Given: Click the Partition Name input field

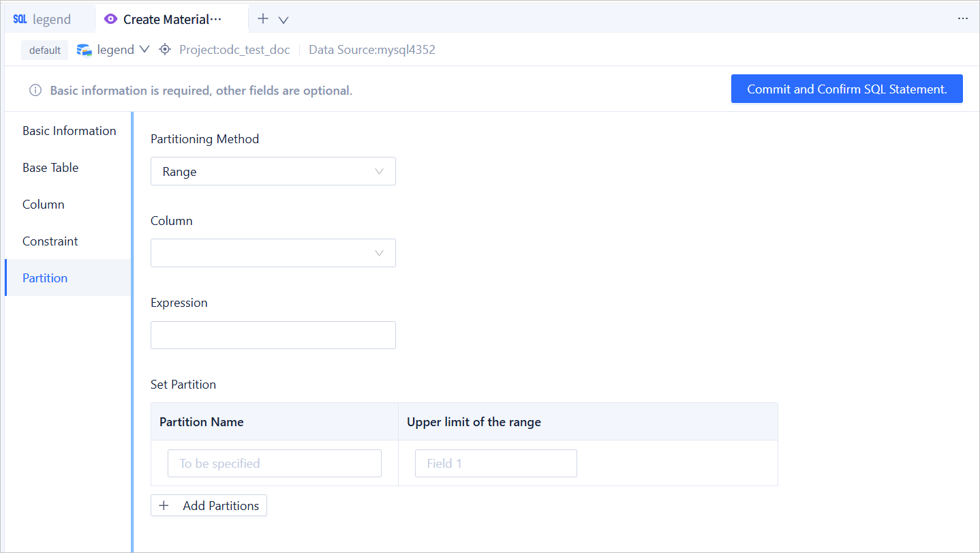Looking at the screenshot, I should coord(274,464).
